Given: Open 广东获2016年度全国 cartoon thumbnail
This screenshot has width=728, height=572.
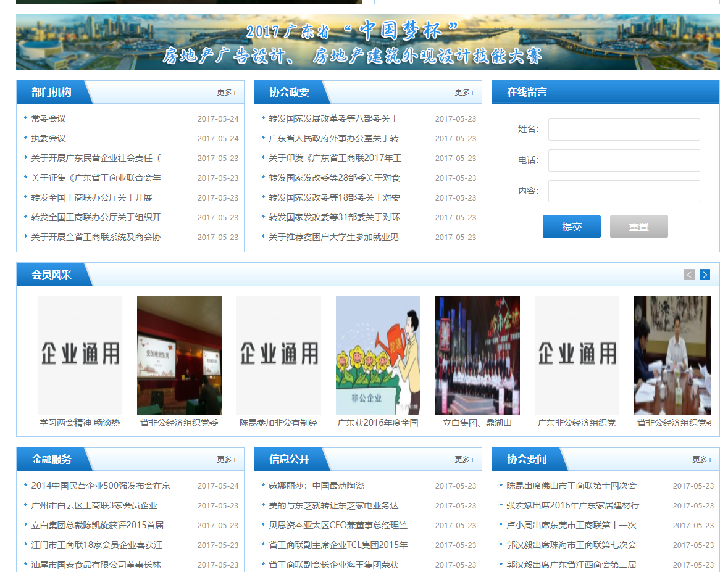Looking at the screenshot, I should tap(378, 355).
